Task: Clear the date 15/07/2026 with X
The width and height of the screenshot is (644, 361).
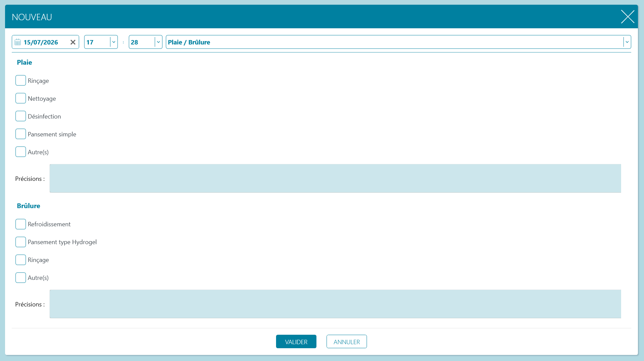Action: click(73, 42)
